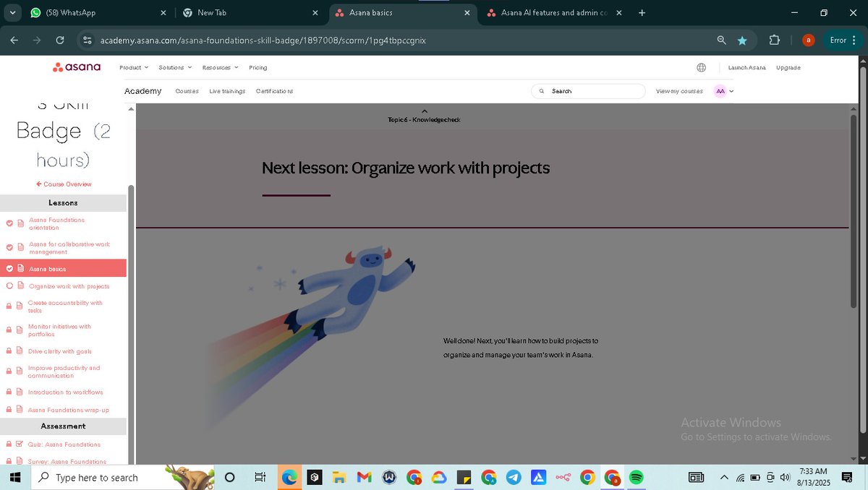This screenshot has height=490, width=868.
Task: Click the volume icon in system tray
Action: [786, 477]
